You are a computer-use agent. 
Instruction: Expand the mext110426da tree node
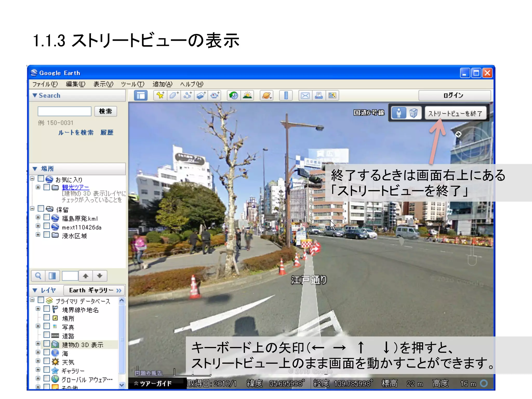pos(38,226)
